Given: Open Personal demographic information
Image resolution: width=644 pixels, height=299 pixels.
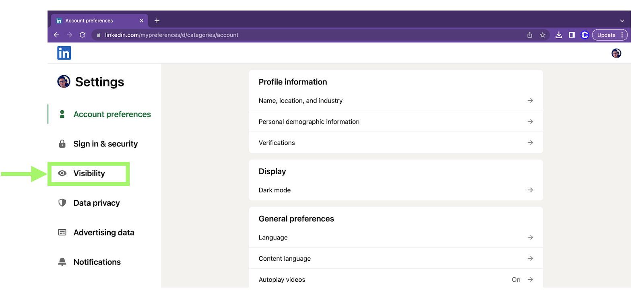Looking at the screenshot, I should (x=396, y=122).
